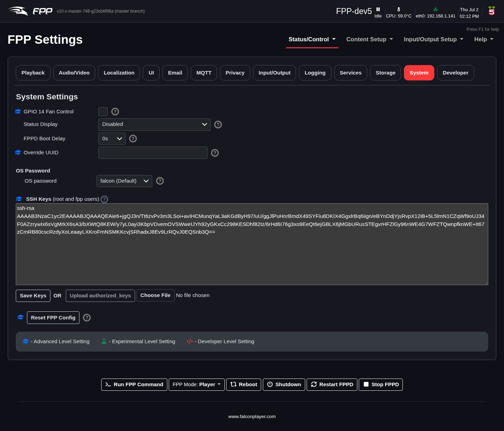The image size is (504, 431).
Task: Switch to the Storage tab
Action: point(385,73)
